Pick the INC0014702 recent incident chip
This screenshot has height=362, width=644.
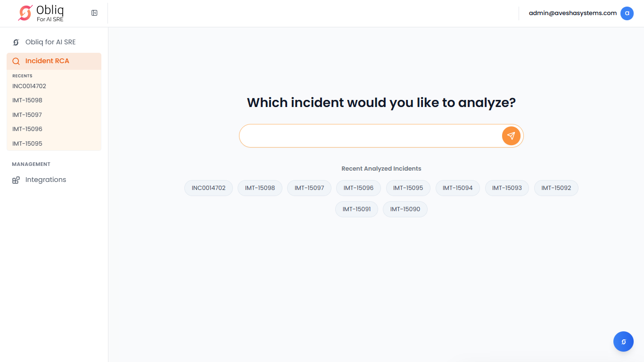(x=208, y=188)
